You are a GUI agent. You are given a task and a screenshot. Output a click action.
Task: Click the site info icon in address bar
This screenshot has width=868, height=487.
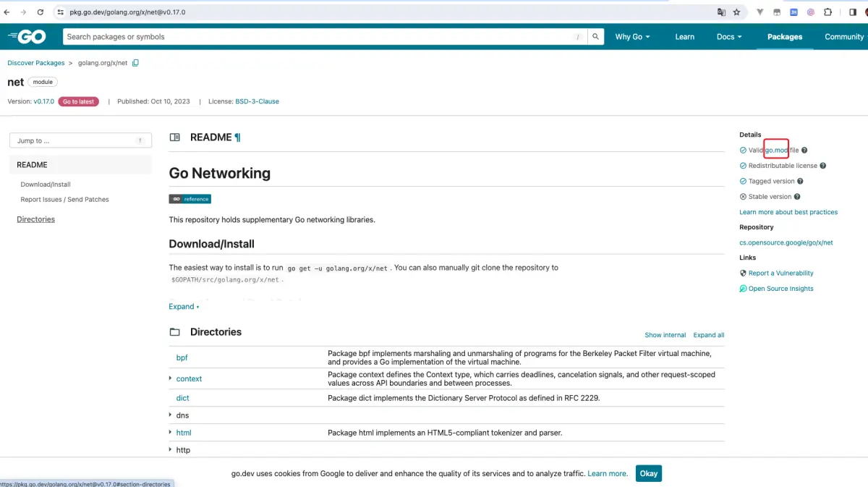pyautogui.click(x=61, y=12)
